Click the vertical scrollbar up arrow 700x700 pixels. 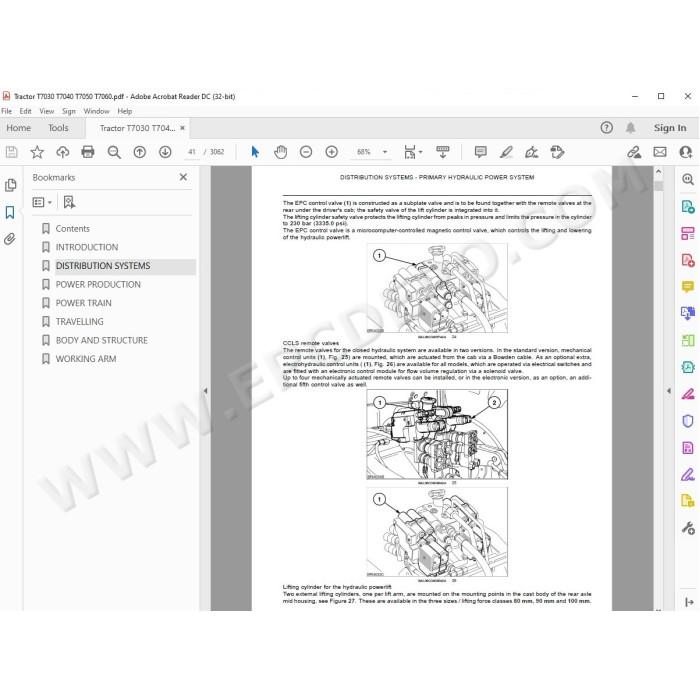coord(658,171)
